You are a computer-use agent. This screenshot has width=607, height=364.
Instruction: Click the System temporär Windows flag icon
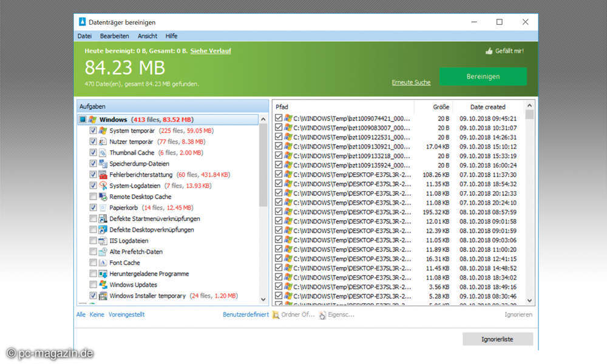[103, 131]
